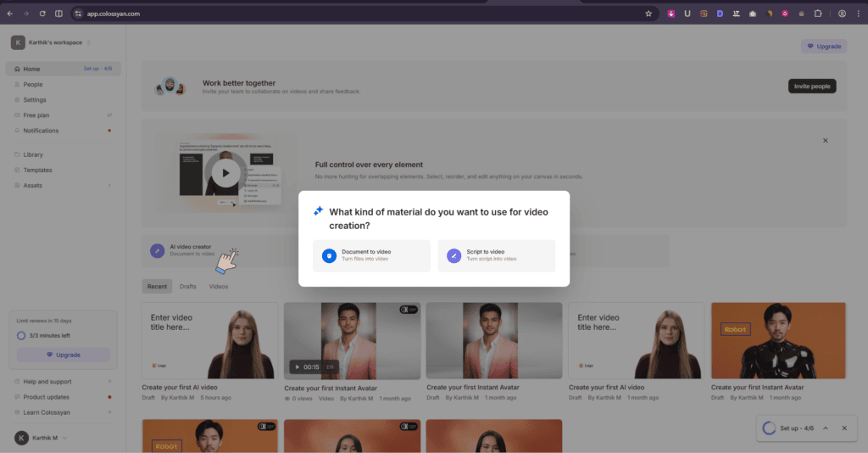Click the browser side panel icon
The width and height of the screenshot is (868, 453).
[x=58, y=14]
